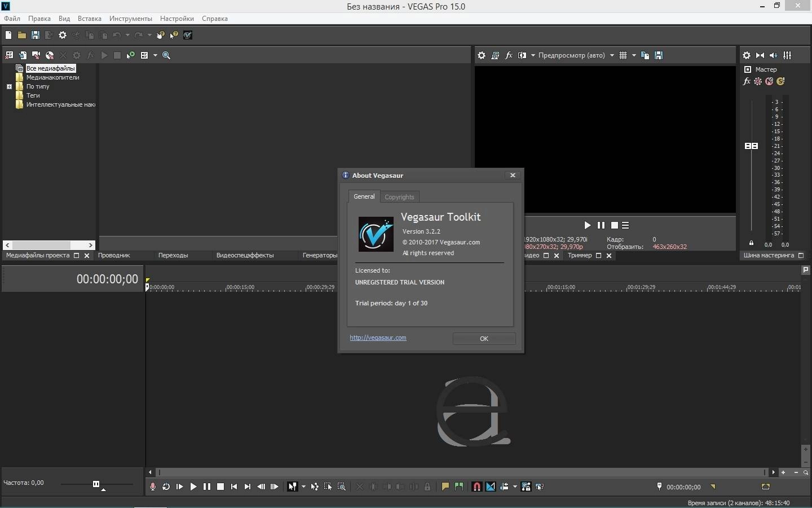Expand the По типу tree node
The height and width of the screenshot is (508, 812).
(9, 86)
